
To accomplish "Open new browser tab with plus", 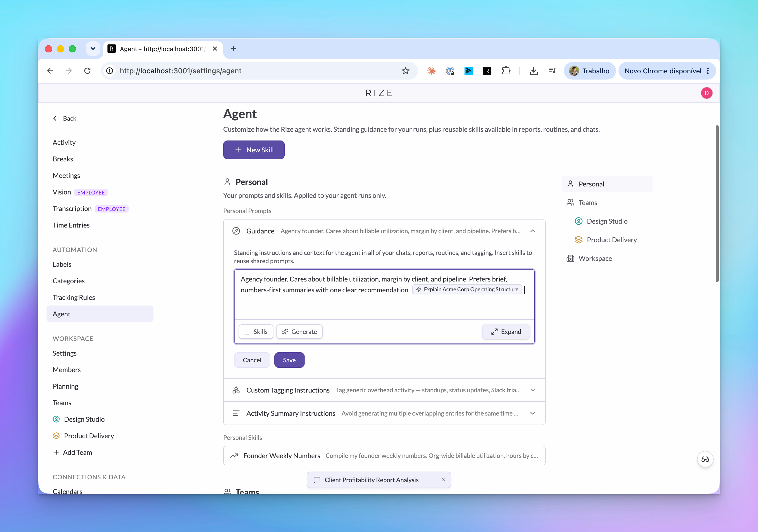I will click(x=233, y=49).
